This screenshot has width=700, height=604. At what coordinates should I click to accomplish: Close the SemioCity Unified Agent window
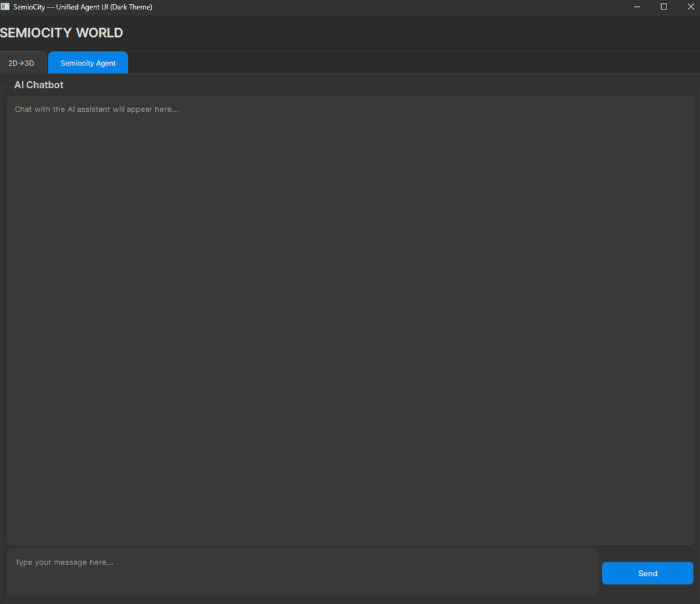click(690, 7)
